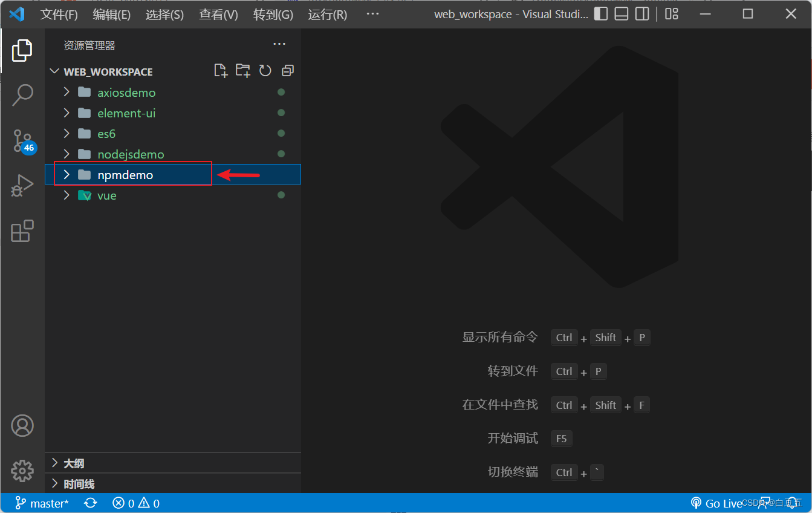Open the 选择(S) menu
The width and height of the screenshot is (812, 513).
(164, 15)
